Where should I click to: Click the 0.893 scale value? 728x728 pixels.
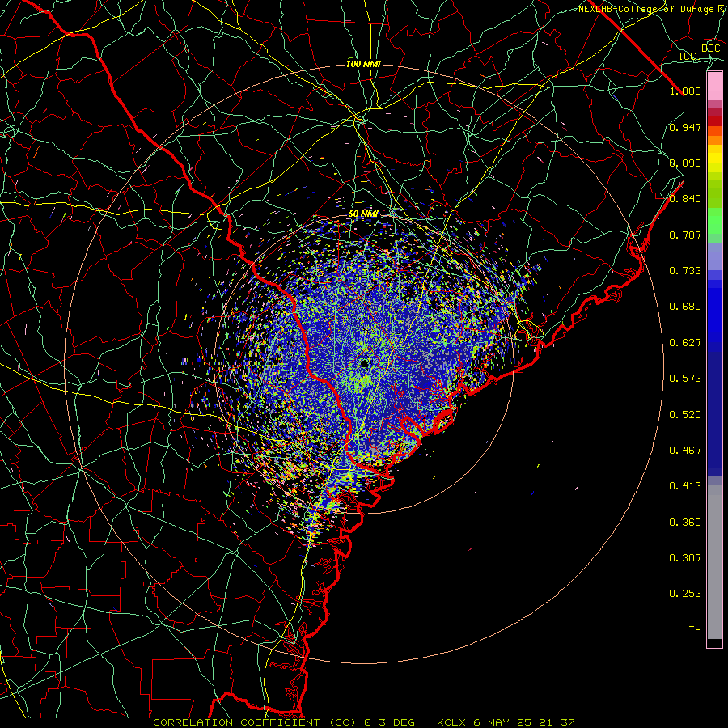click(685, 163)
